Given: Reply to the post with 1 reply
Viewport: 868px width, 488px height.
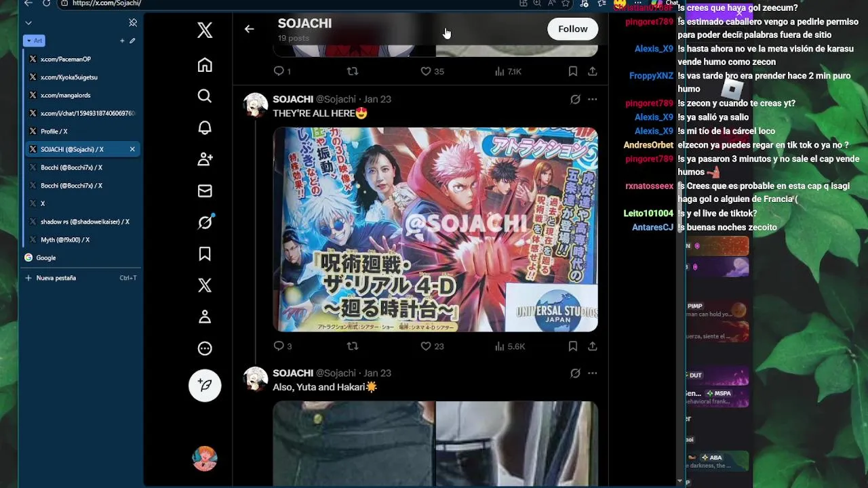Looking at the screenshot, I should [x=282, y=71].
